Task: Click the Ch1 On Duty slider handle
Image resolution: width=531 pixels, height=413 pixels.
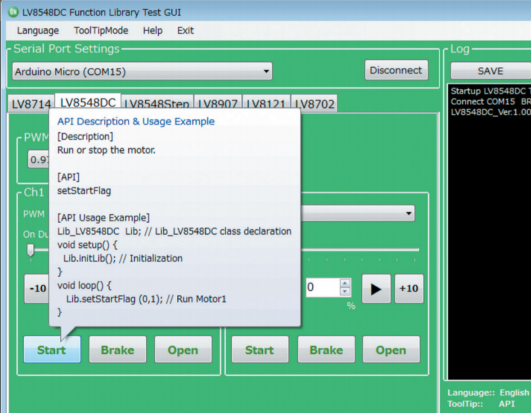Action: (31, 251)
